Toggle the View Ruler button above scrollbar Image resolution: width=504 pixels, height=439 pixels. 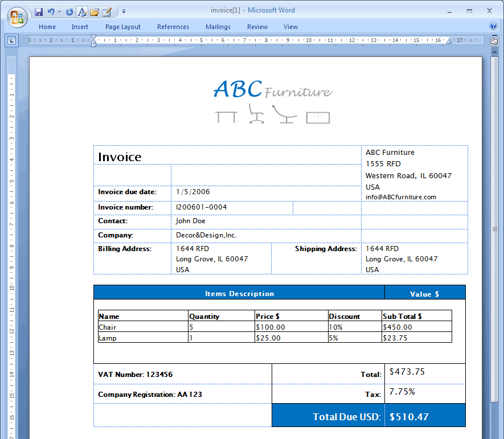click(x=494, y=41)
